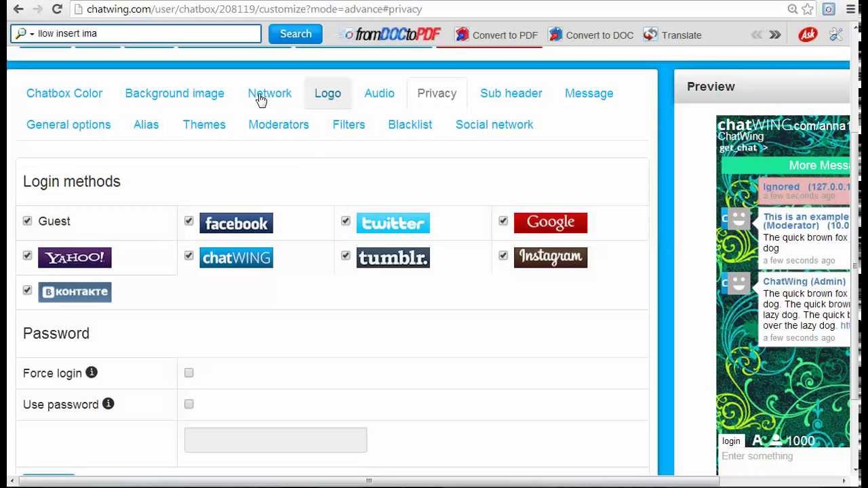Switch to the Logo tab
The image size is (868, 488).
pos(328,94)
